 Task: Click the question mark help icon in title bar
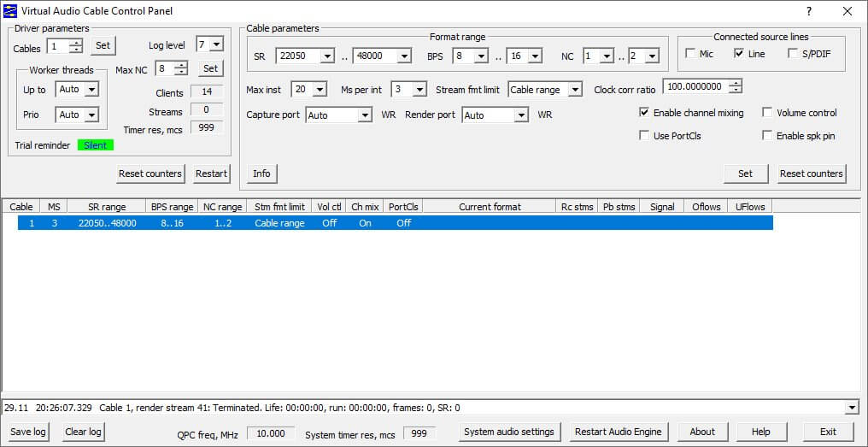point(809,11)
